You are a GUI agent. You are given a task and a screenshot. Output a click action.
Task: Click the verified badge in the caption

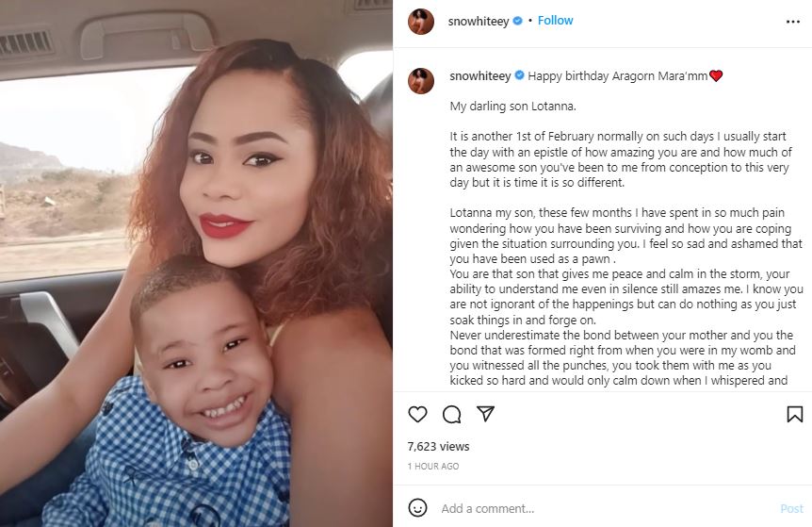(x=517, y=76)
